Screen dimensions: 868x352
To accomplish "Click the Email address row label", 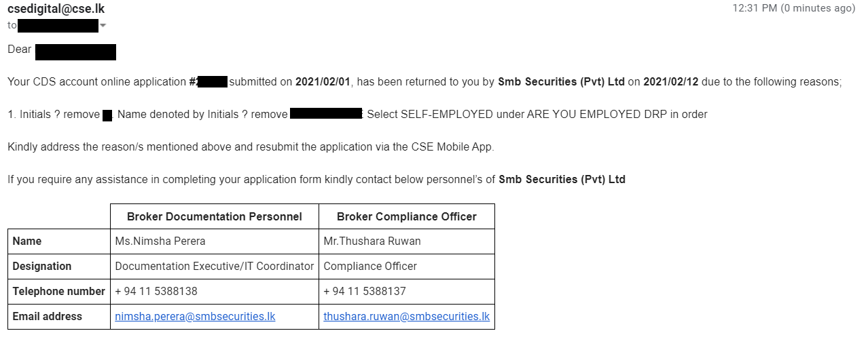I will click(x=47, y=317).
